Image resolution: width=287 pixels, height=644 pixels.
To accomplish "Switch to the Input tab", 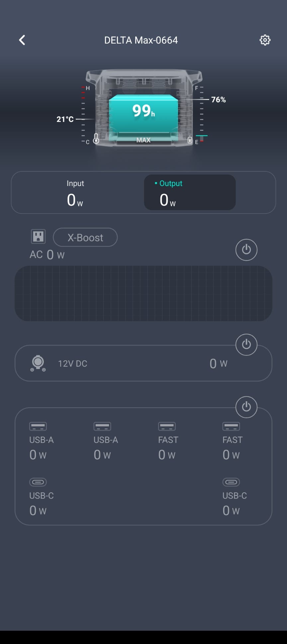I will (75, 193).
